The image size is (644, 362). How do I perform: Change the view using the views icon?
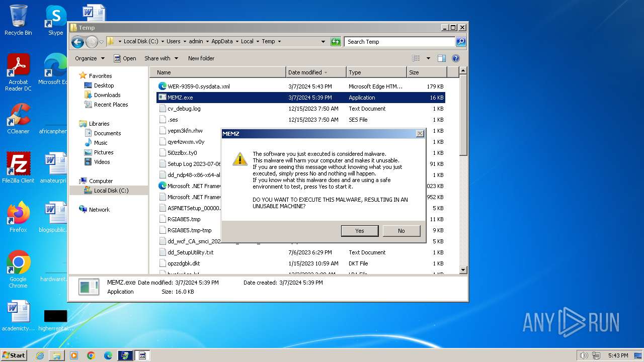pos(416,58)
